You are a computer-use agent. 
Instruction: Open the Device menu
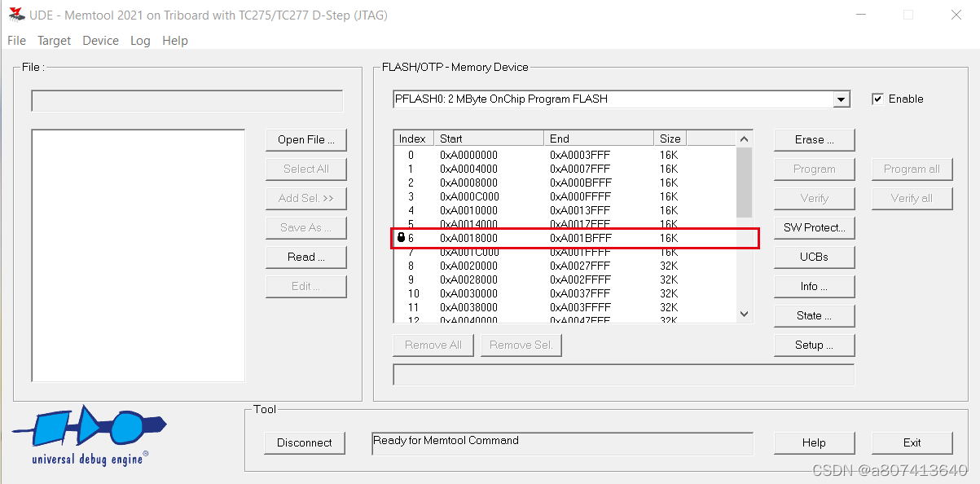click(100, 41)
